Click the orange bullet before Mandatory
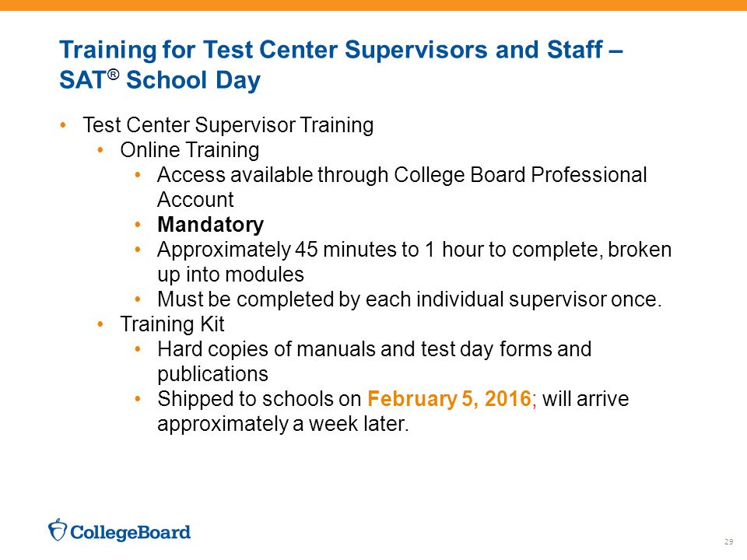Screen dimensions: 747x560 [138, 224]
